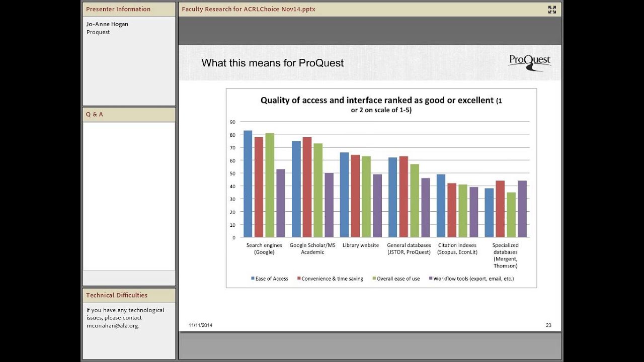The image size is (644, 362).
Task: Click inside the Q & A message area
Action: pos(129,196)
